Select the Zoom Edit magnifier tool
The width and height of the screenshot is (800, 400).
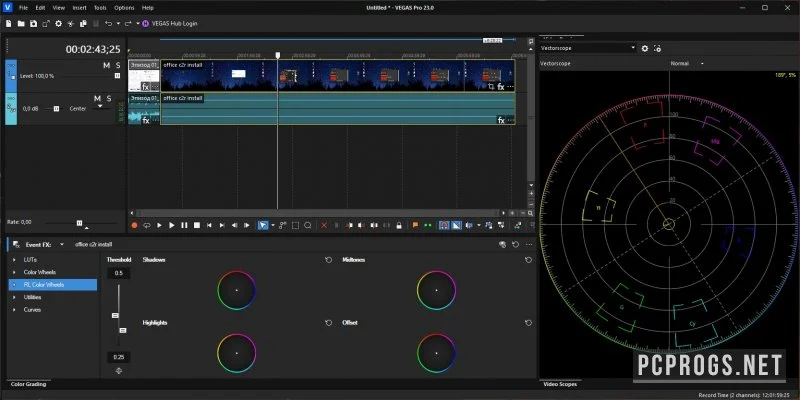(x=308, y=225)
